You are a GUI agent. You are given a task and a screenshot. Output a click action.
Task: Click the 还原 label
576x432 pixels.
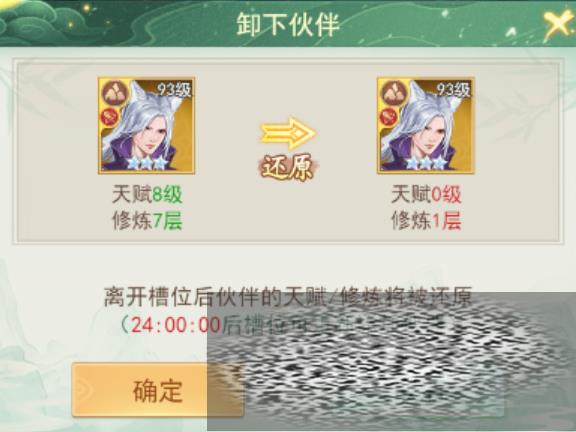pos(288,168)
